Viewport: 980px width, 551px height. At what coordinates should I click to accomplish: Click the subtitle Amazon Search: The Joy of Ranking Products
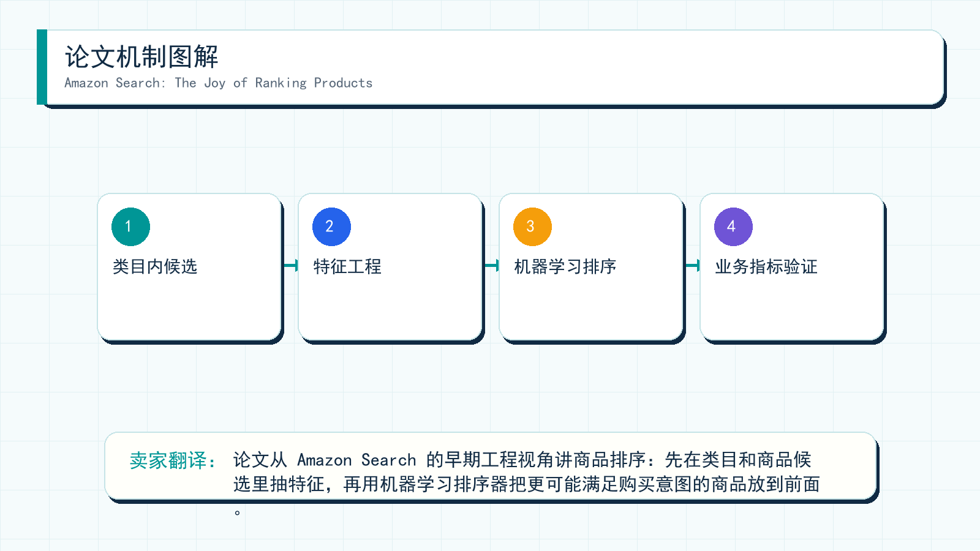[219, 83]
